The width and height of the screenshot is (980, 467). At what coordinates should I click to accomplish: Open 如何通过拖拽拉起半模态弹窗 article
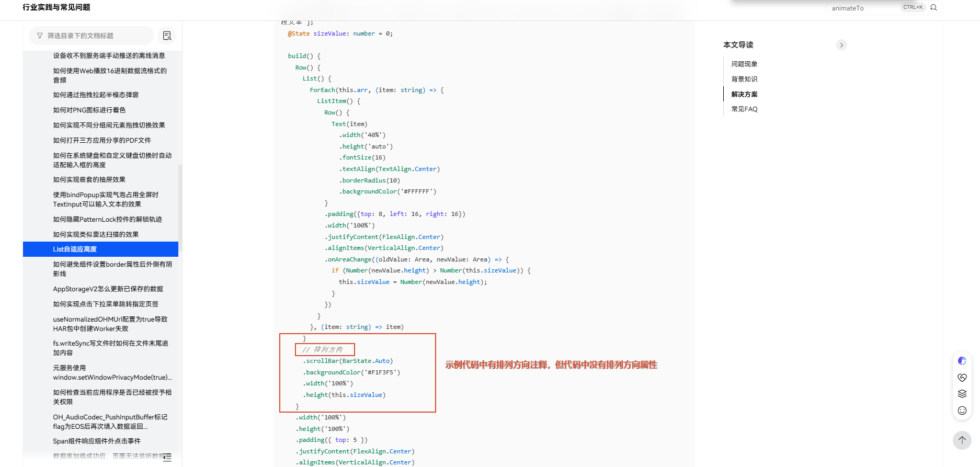(96, 95)
